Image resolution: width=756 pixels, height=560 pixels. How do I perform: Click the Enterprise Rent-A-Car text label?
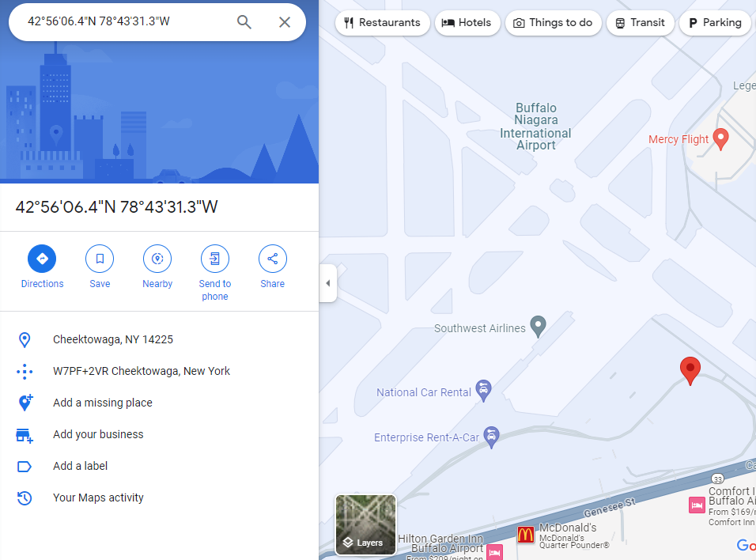coord(427,437)
